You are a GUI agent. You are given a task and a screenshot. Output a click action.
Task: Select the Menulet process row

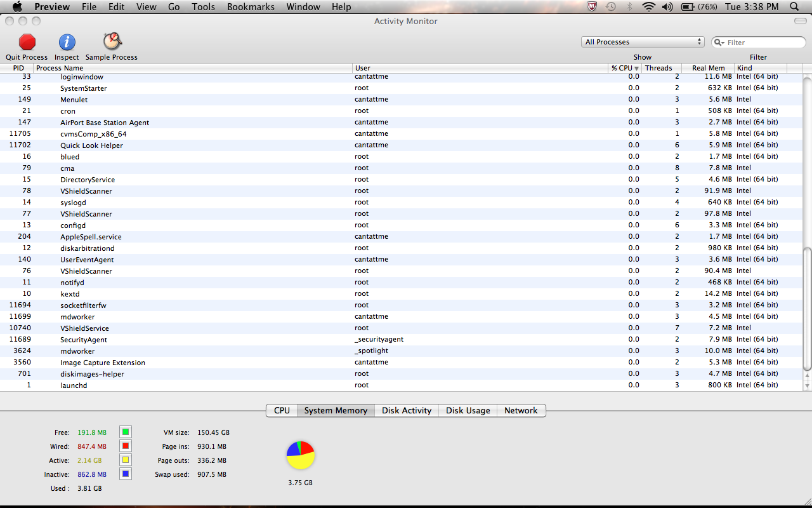[402, 100]
